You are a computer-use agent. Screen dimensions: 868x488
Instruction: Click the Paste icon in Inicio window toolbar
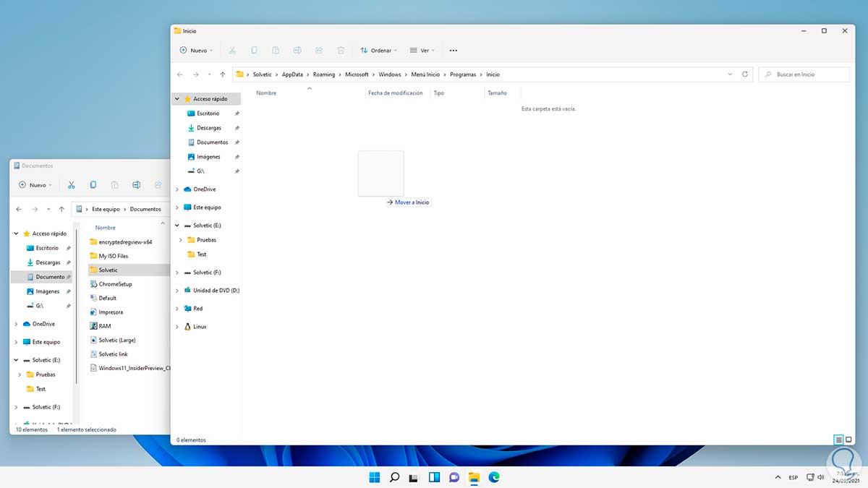(x=276, y=51)
